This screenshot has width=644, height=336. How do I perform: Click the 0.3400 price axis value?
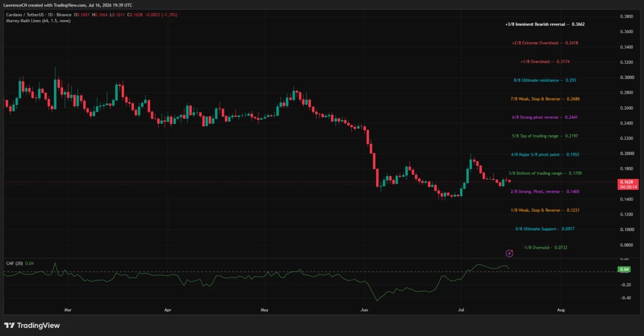coord(626,47)
